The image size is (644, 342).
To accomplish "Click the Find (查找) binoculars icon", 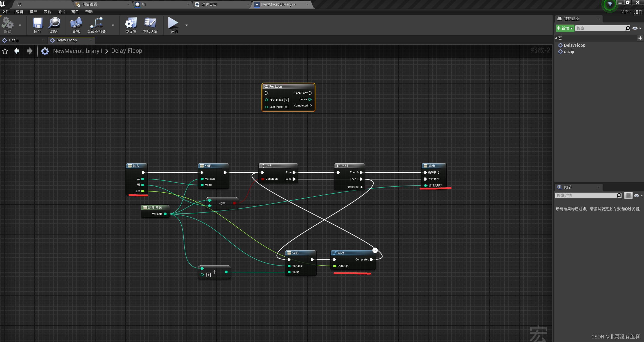I will pos(76,23).
